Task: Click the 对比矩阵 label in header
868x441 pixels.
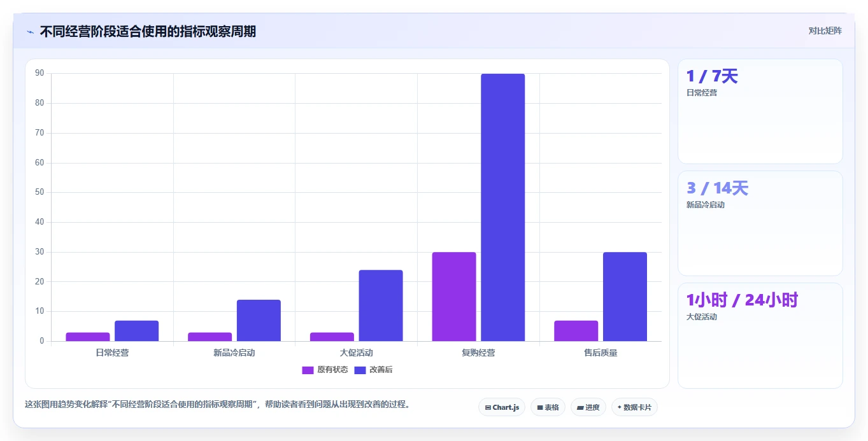Action: (x=825, y=31)
